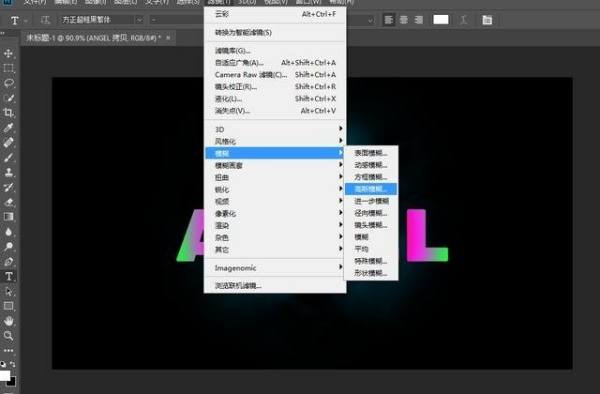The image size is (600, 394).
Task: Expand the 锐化 filter submenu
Action: coord(275,189)
